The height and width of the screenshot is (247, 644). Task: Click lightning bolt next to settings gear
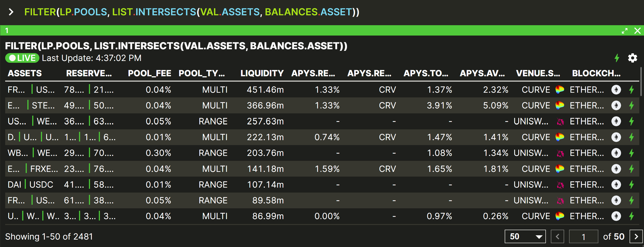[x=617, y=58]
